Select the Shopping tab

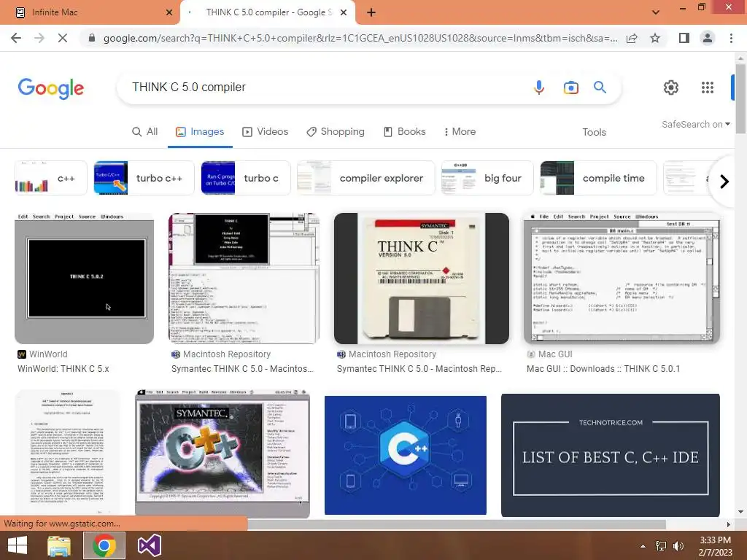[336, 132]
